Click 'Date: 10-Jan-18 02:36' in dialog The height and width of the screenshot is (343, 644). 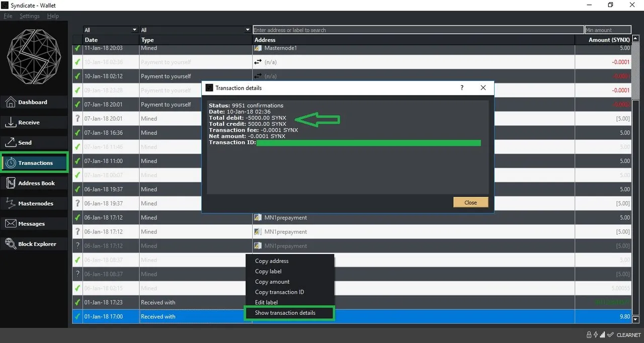[239, 112]
